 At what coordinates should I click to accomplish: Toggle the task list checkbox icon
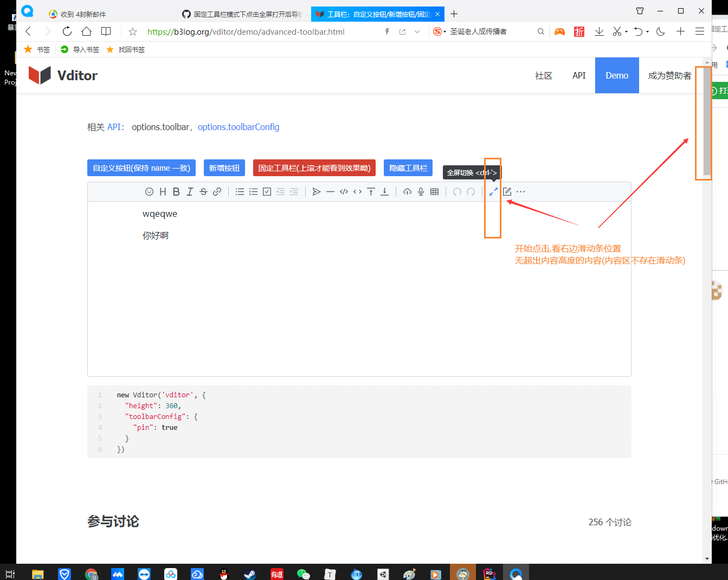(x=267, y=191)
